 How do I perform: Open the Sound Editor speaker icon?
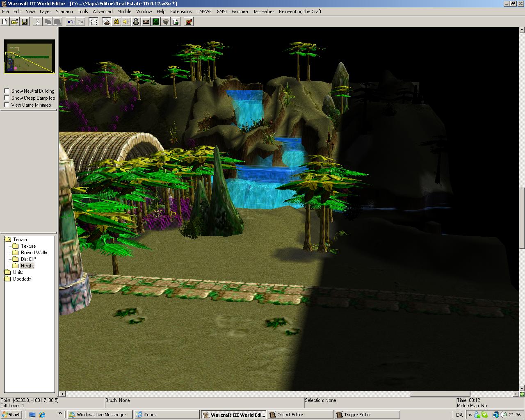[x=126, y=22]
